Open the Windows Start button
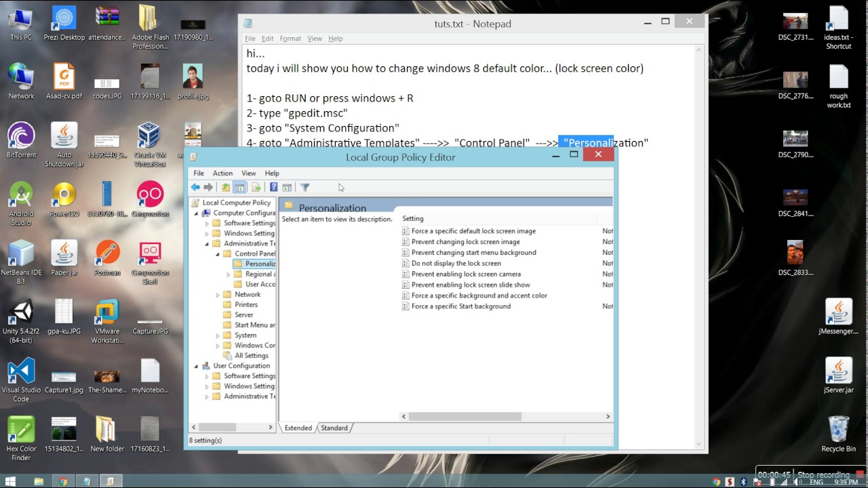The width and height of the screenshot is (868, 488). [11, 482]
